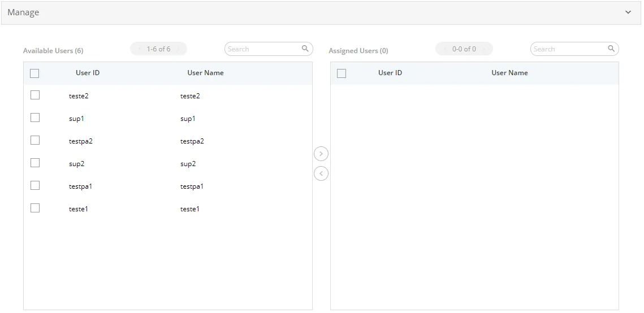
Task: Go to previous page of Available Users
Action: click(139, 49)
